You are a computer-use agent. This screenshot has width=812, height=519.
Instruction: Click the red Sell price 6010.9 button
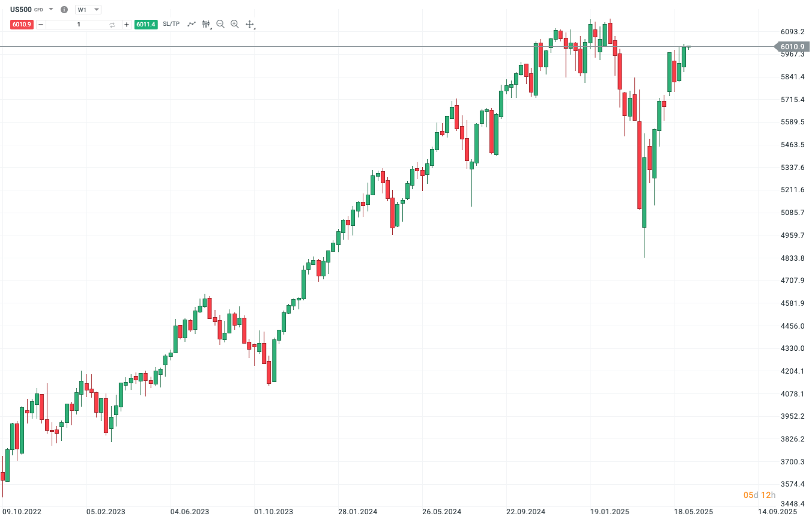(22, 25)
